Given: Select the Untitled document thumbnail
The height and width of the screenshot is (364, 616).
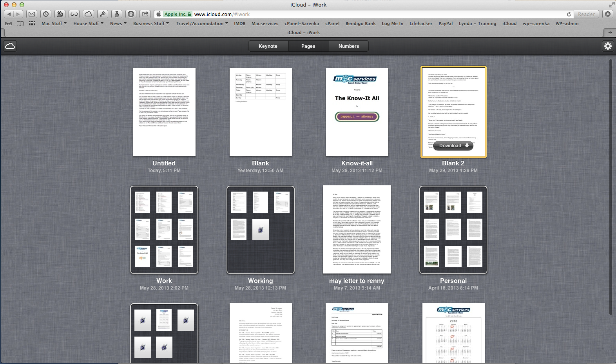Looking at the screenshot, I should click(164, 112).
